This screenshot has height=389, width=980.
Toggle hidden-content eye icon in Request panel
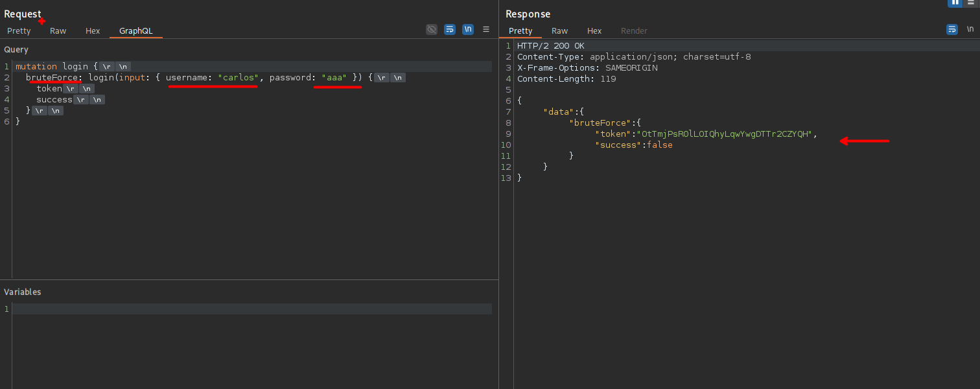pyautogui.click(x=432, y=30)
